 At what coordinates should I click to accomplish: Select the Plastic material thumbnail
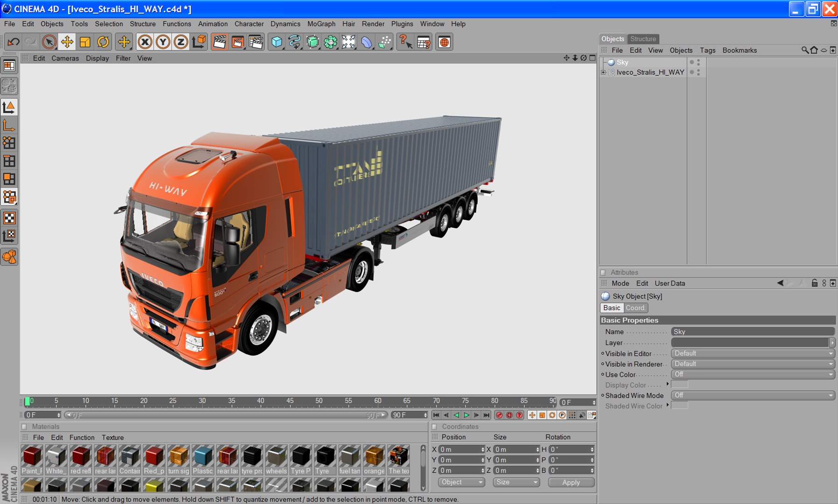click(x=203, y=456)
